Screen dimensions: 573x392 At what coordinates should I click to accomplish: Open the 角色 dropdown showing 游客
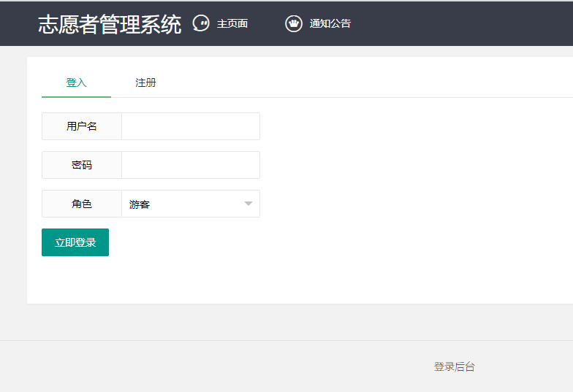click(x=191, y=204)
